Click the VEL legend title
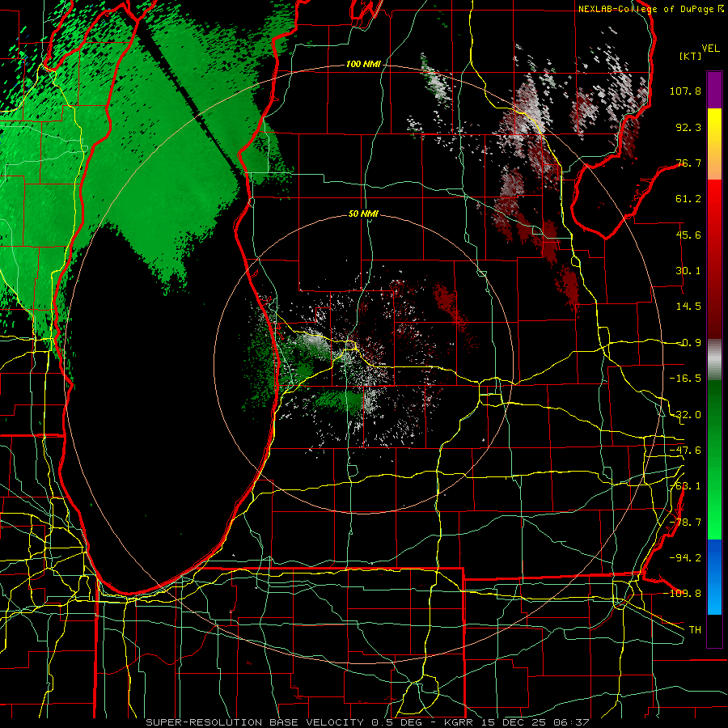The height and width of the screenshot is (728, 728). pos(710,49)
